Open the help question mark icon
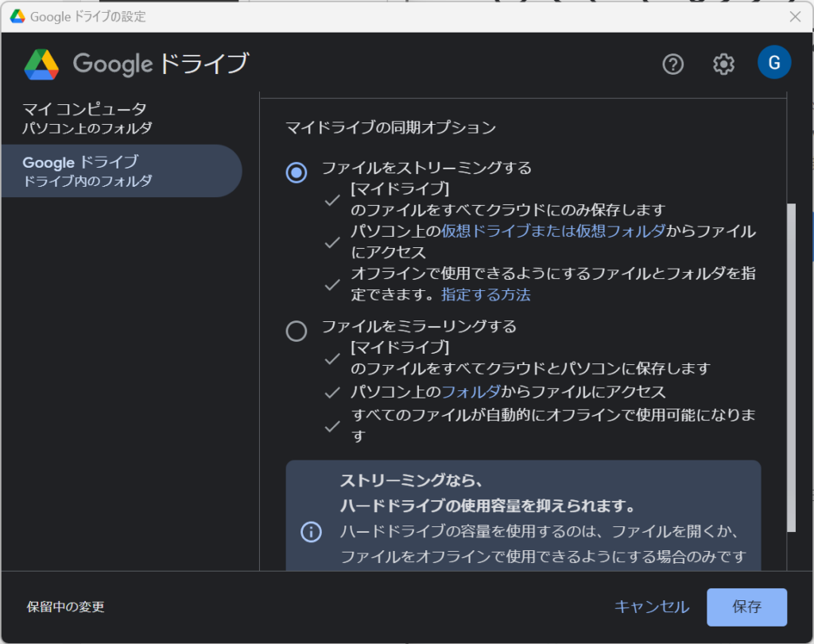 (673, 64)
